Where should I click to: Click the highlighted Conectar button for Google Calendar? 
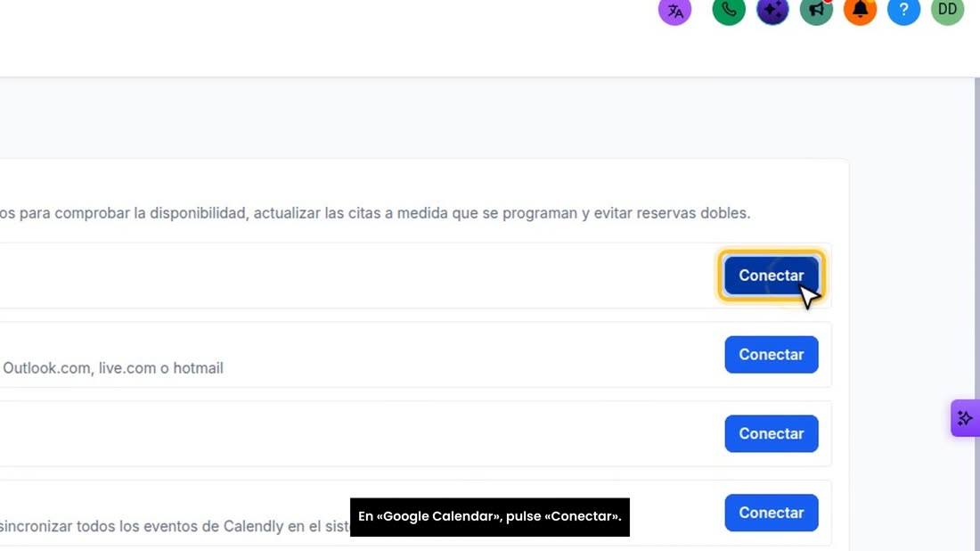tap(772, 275)
